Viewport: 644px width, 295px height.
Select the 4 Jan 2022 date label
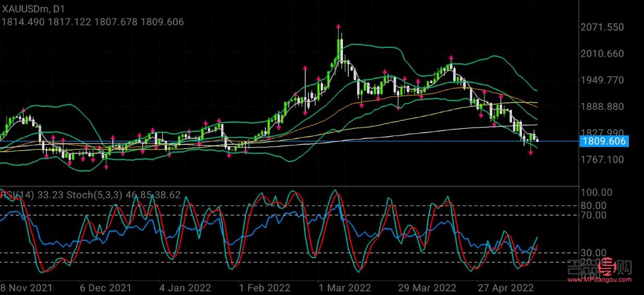[x=185, y=288]
